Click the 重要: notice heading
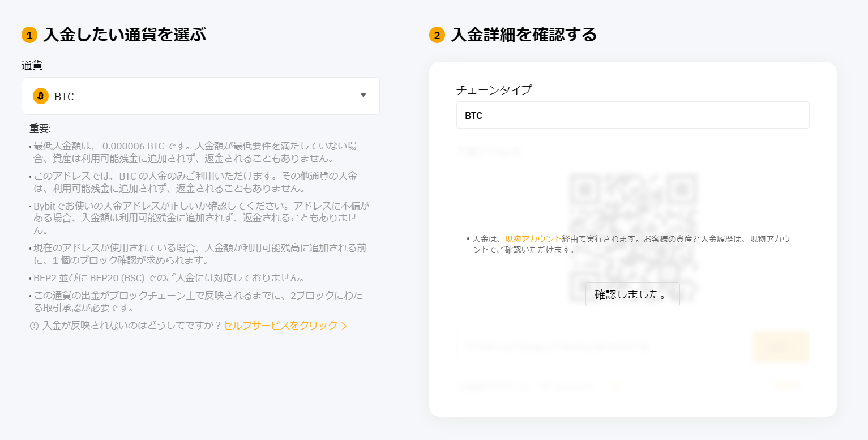This screenshot has height=440, width=868. (40, 129)
